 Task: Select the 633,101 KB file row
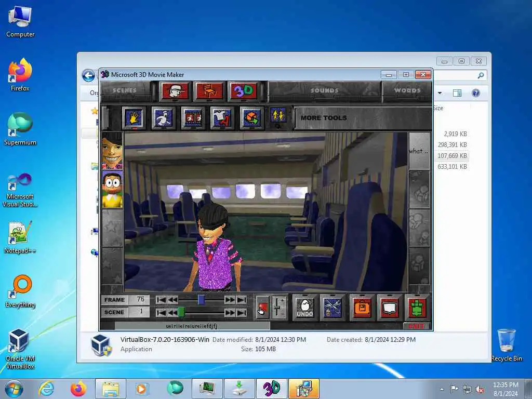451,167
